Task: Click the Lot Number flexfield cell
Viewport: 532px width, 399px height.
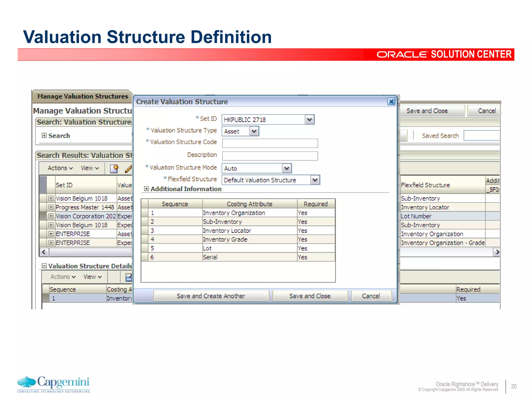Action: click(443, 216)
